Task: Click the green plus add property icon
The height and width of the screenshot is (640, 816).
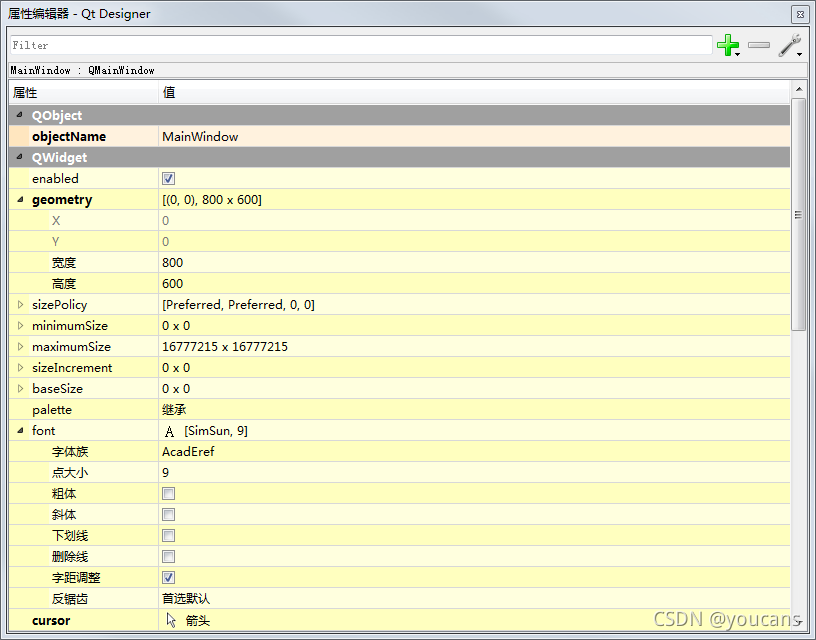Action: 728,45
